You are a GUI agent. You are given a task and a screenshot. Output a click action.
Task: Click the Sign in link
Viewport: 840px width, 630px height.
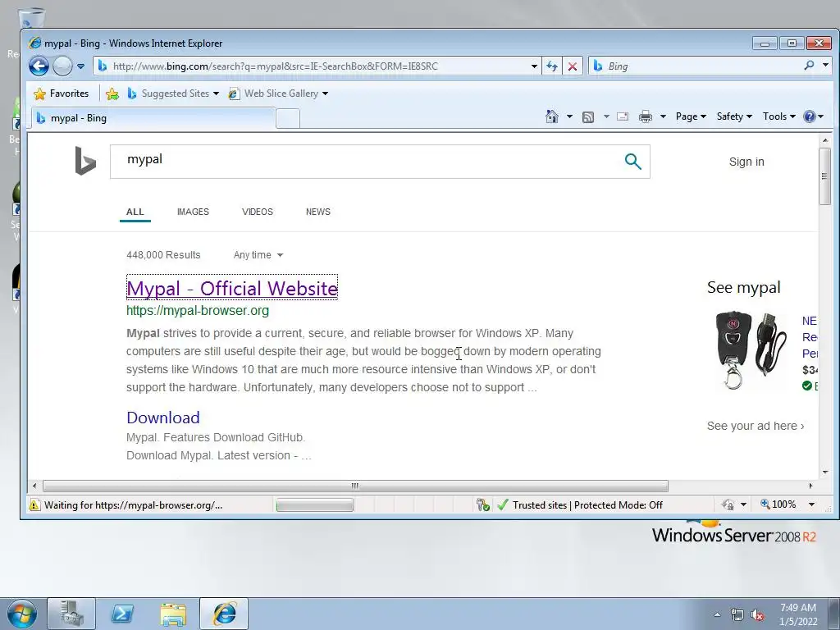pyautogui.click(x=746, y=162)
